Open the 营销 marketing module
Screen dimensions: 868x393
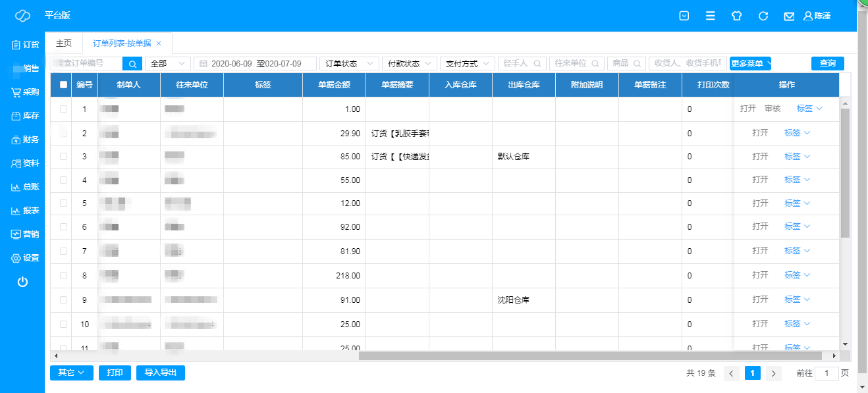click(x=25, y=234)
